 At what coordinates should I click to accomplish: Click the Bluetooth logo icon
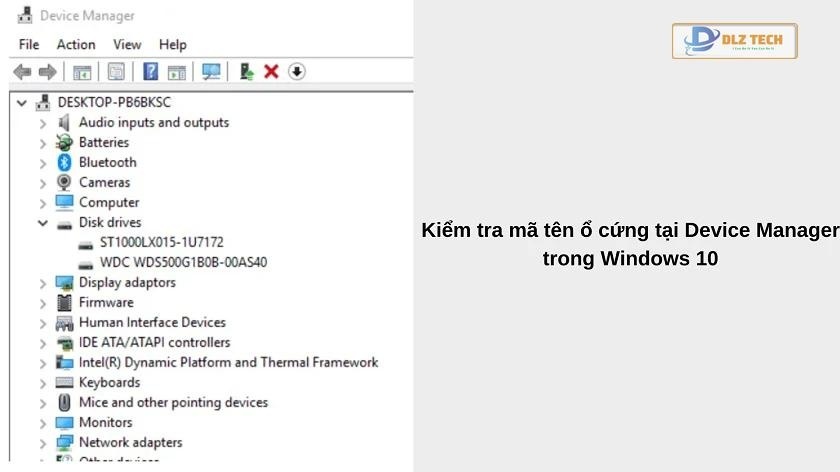(64, 162)
